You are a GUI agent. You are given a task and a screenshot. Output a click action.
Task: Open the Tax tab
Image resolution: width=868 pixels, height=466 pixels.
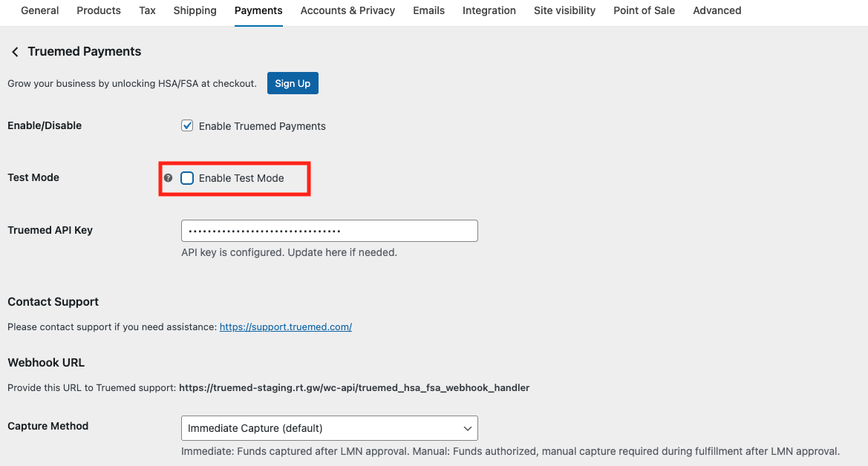147,10
